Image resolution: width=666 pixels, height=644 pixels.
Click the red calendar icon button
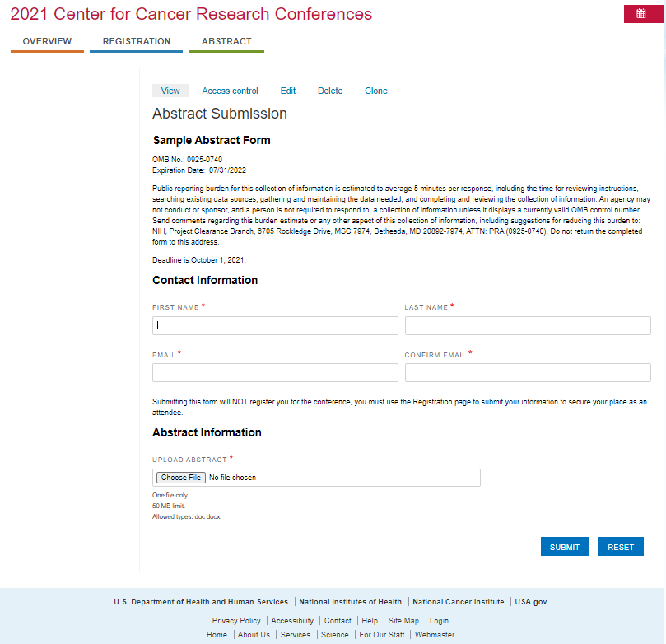(643, 14)
